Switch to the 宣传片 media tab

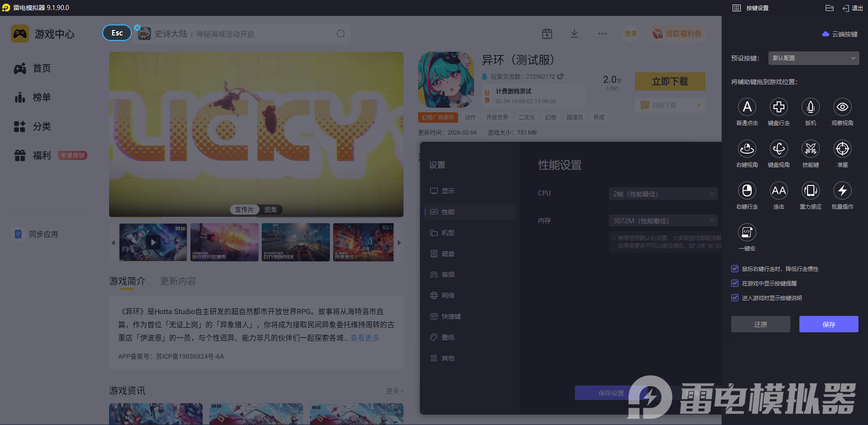[244, 210]
